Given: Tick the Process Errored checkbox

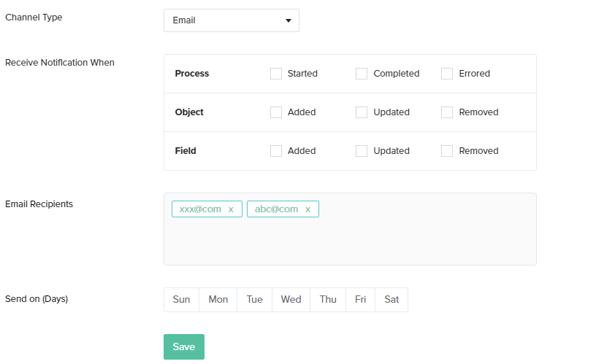Looking at the screenshot, I should click(x=447, y=74).
